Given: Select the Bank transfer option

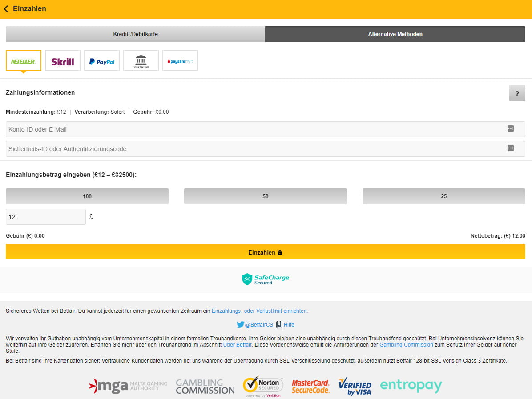Looking at the screenshot, I should [x=141, y=60].
